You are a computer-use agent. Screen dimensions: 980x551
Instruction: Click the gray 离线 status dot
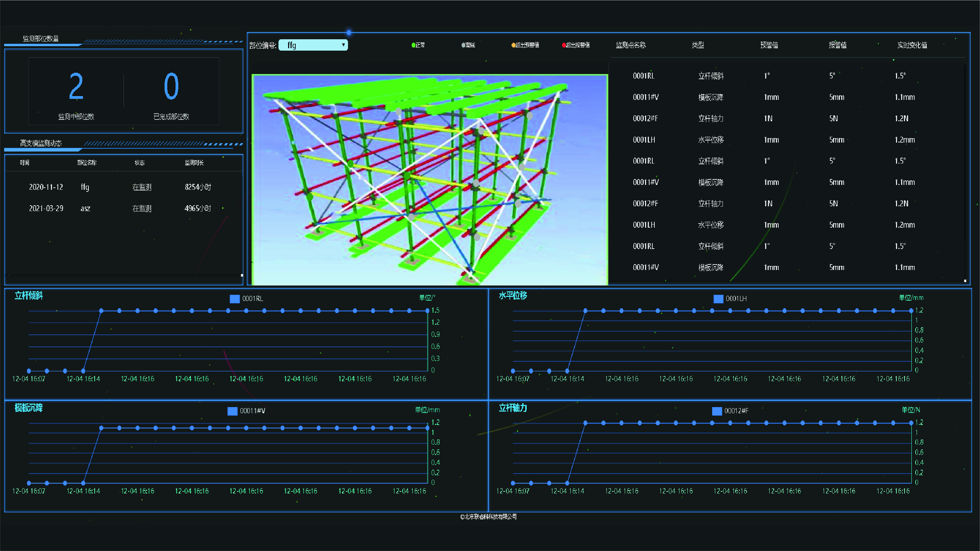463,45
